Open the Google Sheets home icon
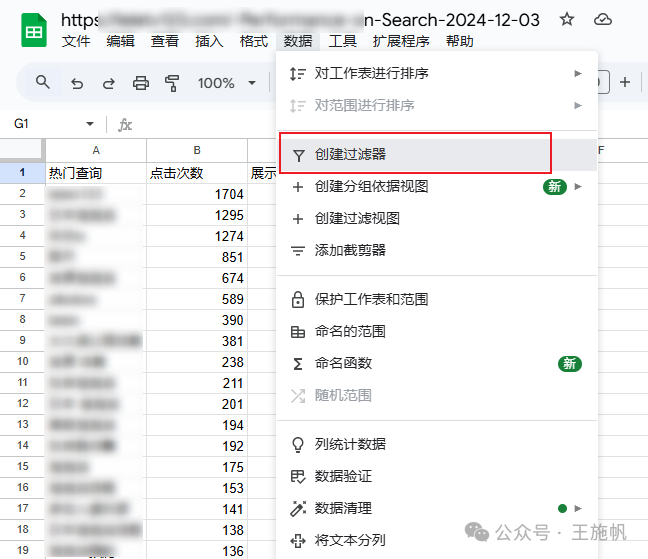648x559 pixels. tap(34, 30)
